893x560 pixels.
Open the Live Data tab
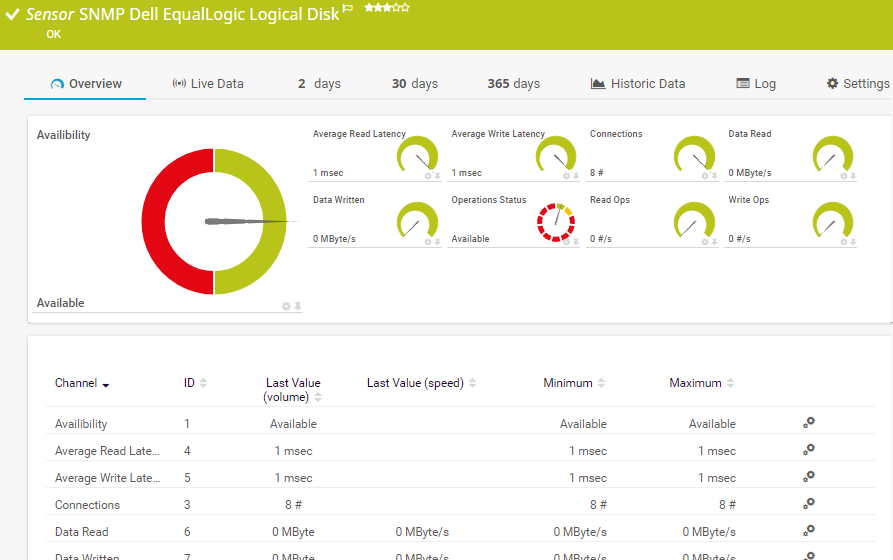208,84
